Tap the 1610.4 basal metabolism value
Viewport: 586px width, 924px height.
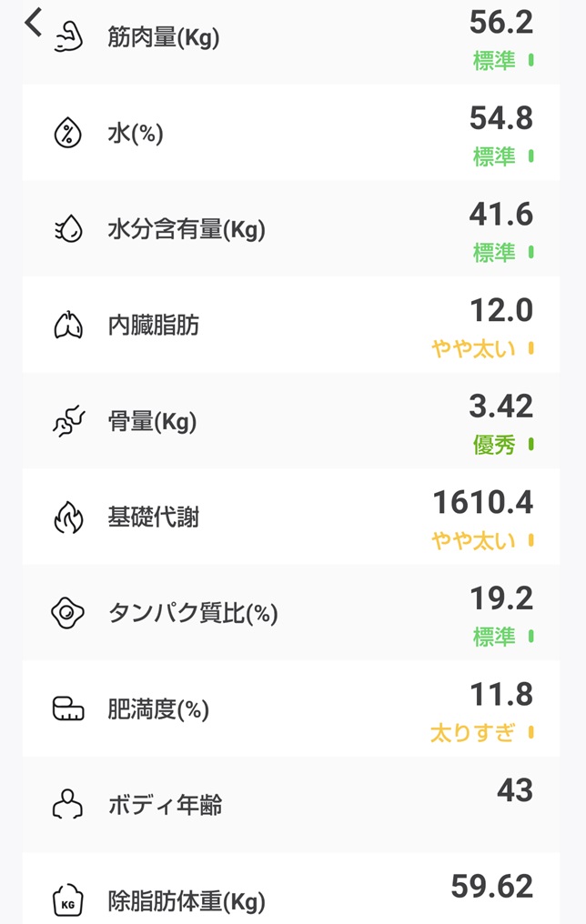tap(483, 503)
